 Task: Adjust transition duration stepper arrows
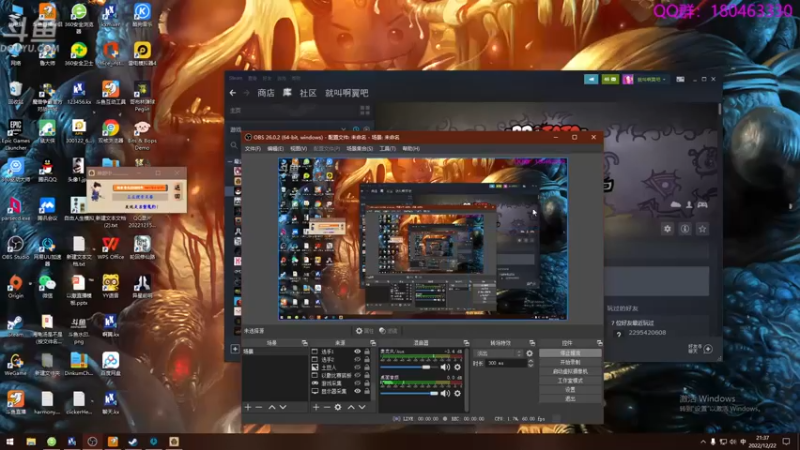tap(531, 363)
